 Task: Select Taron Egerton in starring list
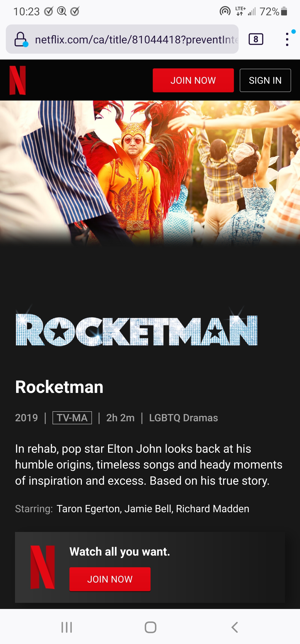coord(89,509)
